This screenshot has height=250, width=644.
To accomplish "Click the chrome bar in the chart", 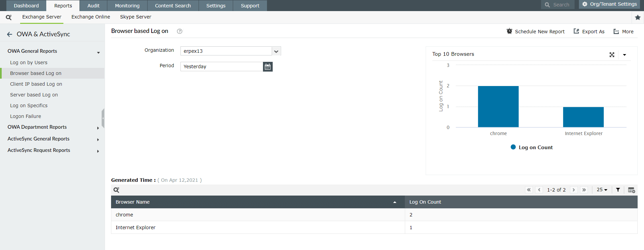I will (498, 107).
